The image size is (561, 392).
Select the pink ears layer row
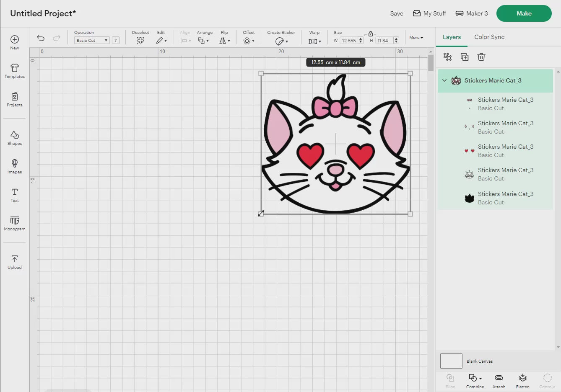click(495, 127)
